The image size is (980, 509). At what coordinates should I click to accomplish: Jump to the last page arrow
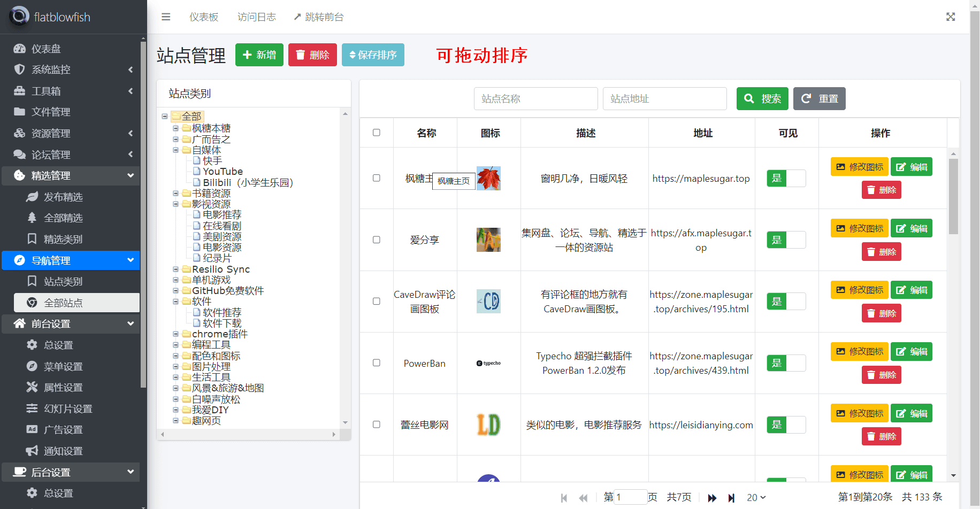(731, 498)
